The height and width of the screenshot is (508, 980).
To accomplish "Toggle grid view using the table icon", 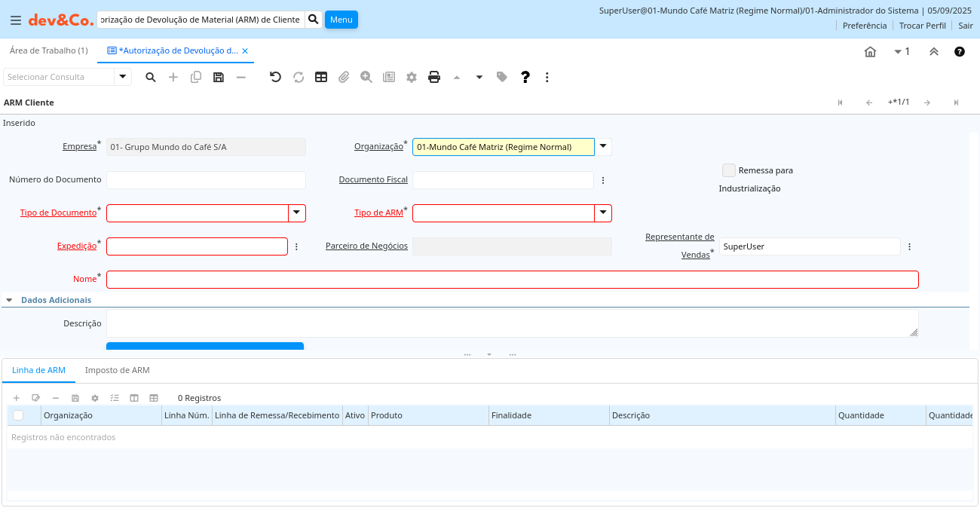I will point(321,77).
